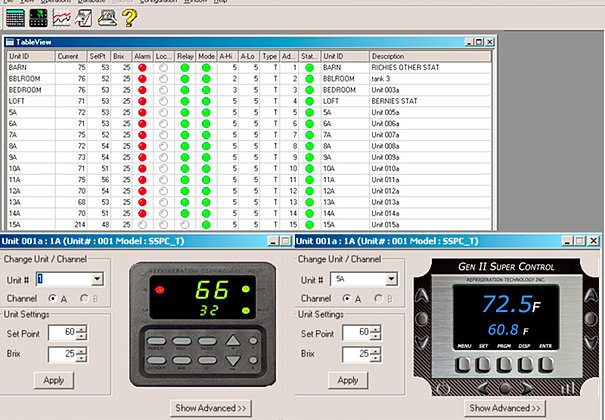Image resolution: width=605 pixels, height=420 pixels.
Task: Open the Unit # dropdown showing 5A
Action: tap(391, 279)
